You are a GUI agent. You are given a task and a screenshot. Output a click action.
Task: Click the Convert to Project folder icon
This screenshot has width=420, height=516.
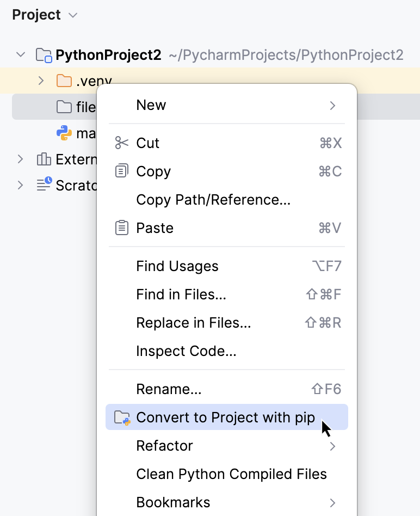pyautogui.click(x=122, y=417)
